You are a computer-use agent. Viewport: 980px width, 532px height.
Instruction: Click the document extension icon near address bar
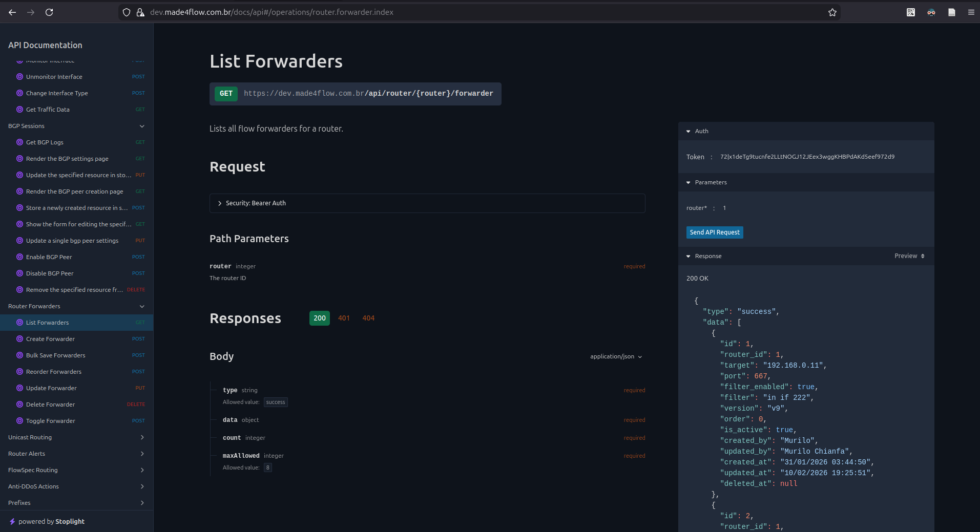click(x=952, y=12)
